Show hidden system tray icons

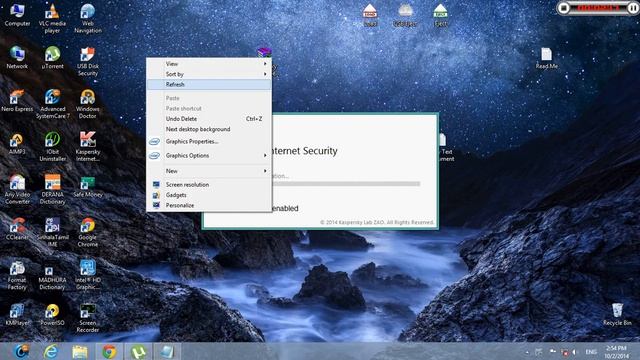click(x=527, y=352)
